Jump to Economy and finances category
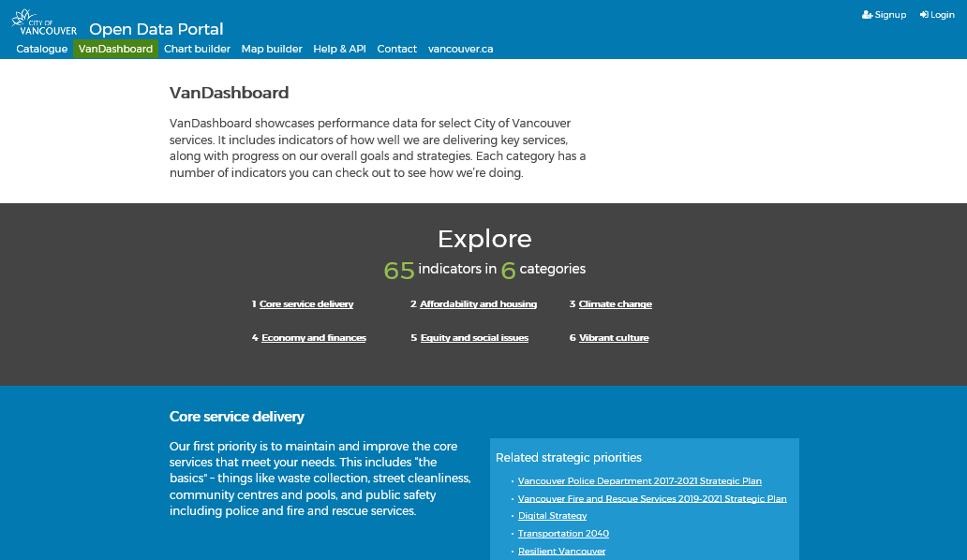 pos(313,338)
